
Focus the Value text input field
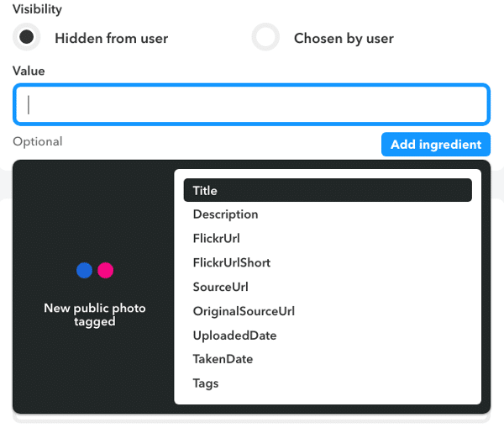251,104
